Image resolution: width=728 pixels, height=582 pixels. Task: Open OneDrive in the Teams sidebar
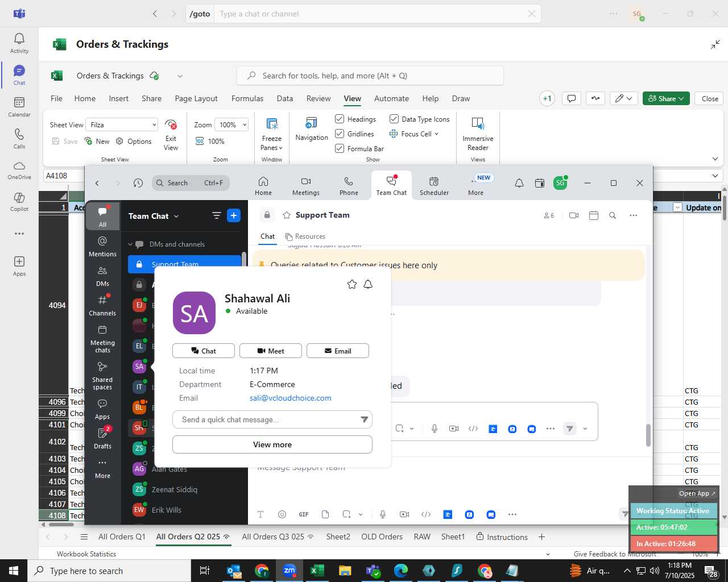[x=19, y=170]
